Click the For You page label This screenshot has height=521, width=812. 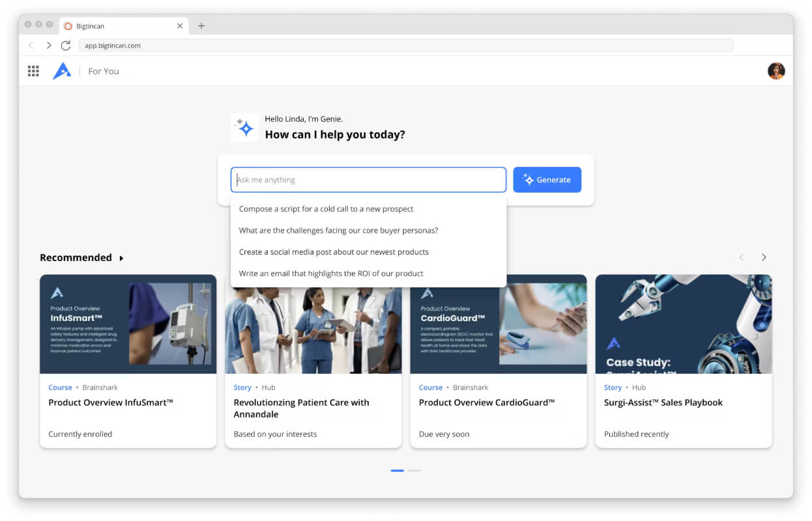tap(104, 71)
